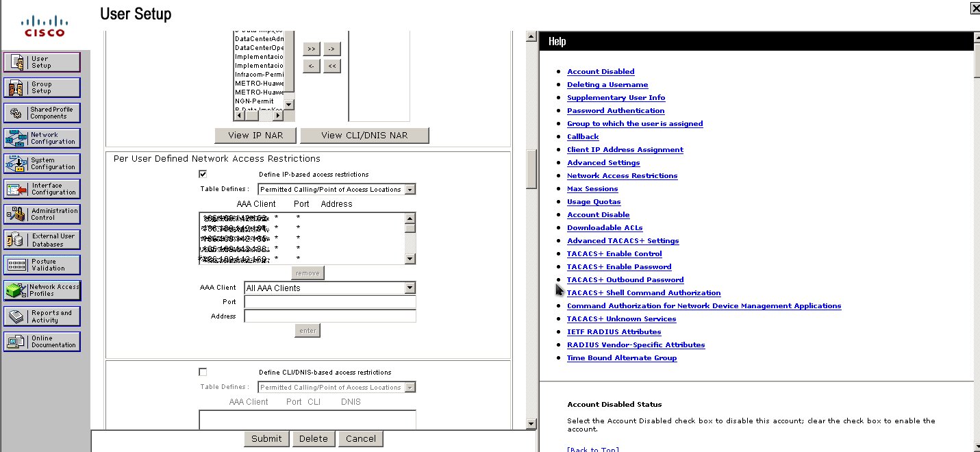Open Usage Quotas help link
This screenshot has height=452, width=980.
pyautogui.click(x=594, y=201)
